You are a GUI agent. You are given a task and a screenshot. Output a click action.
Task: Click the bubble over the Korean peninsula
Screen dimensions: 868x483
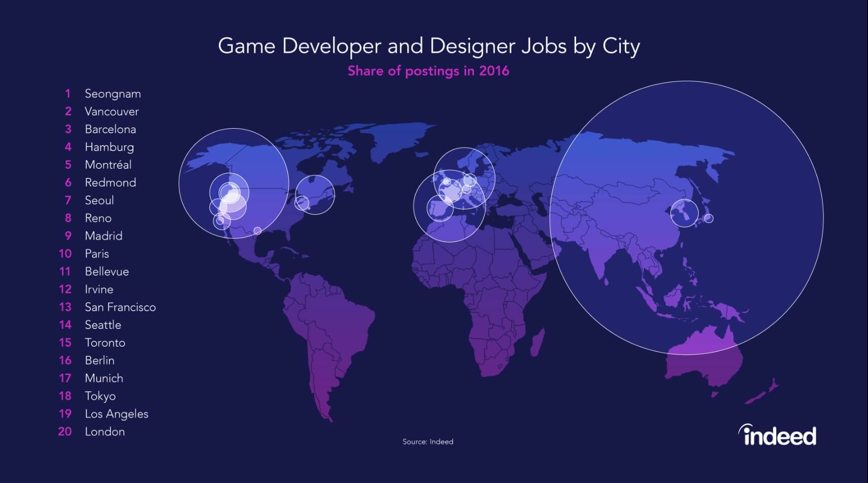685,213
